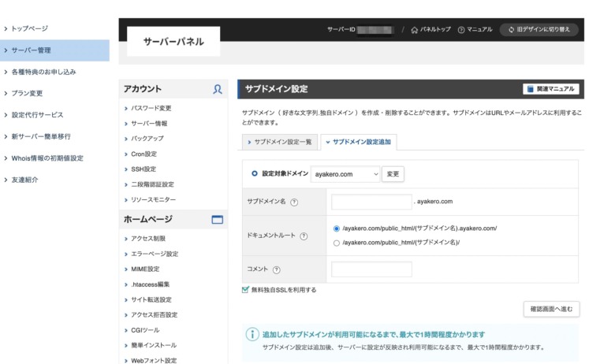
Task: Open サーバー情報 link
Action: pyautogui.click(x=149, y=124)
